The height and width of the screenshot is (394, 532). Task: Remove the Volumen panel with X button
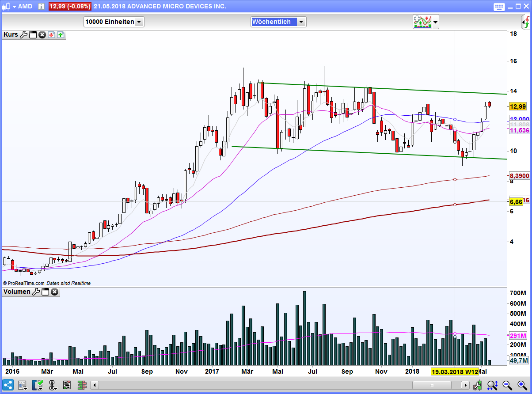[x=54, y=292]
